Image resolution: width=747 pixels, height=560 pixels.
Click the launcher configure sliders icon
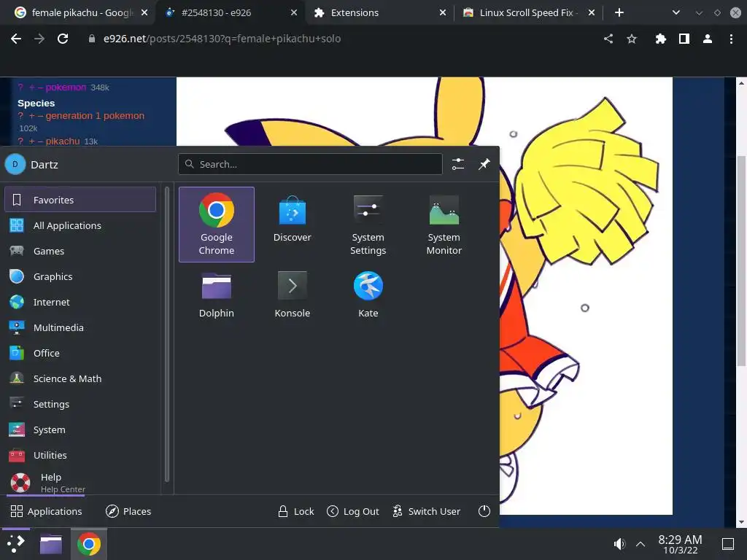coord(458,164)
